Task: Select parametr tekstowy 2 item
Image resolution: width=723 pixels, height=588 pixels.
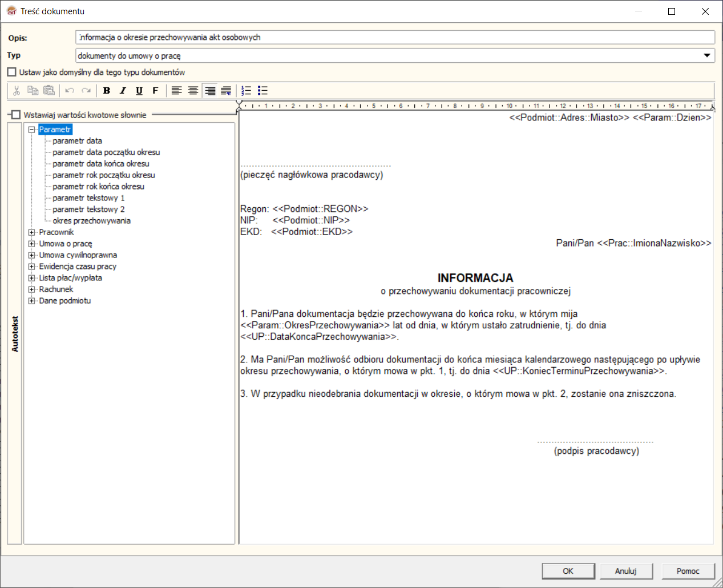Action: 88,210
